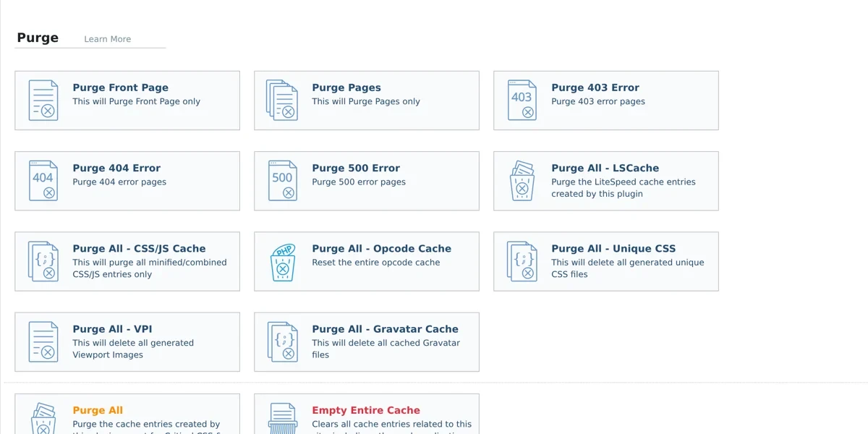
Task: Click the 404 error page icon
Action: [x=43, y=181]
